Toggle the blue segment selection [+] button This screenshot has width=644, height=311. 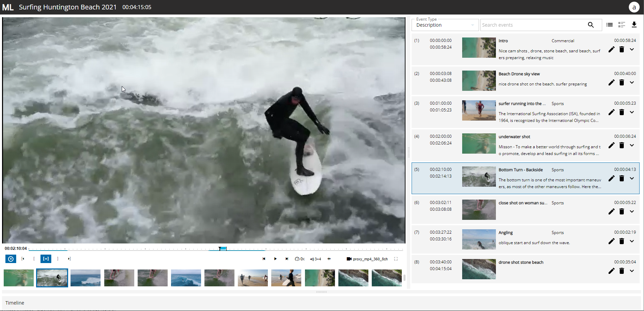[x=46, y=259]
